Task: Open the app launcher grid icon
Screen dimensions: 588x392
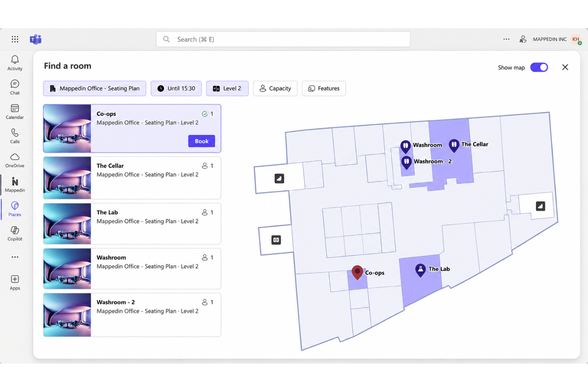Action: (x=15, y=39)
